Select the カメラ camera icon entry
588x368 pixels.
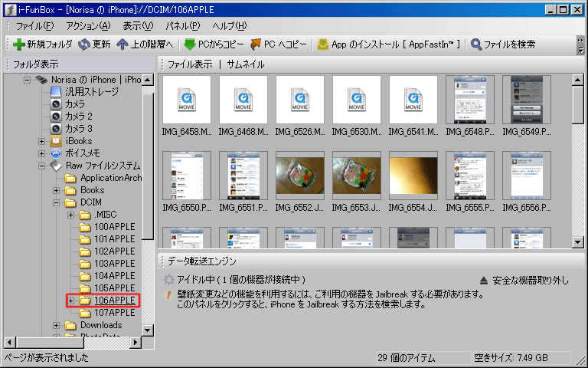(55, 104)
